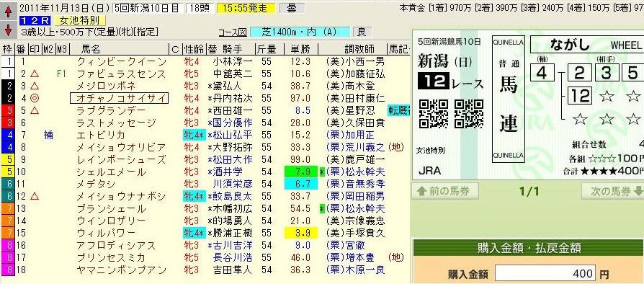Click the 補 mark for エトピリカ

click(x=48, y=135)
